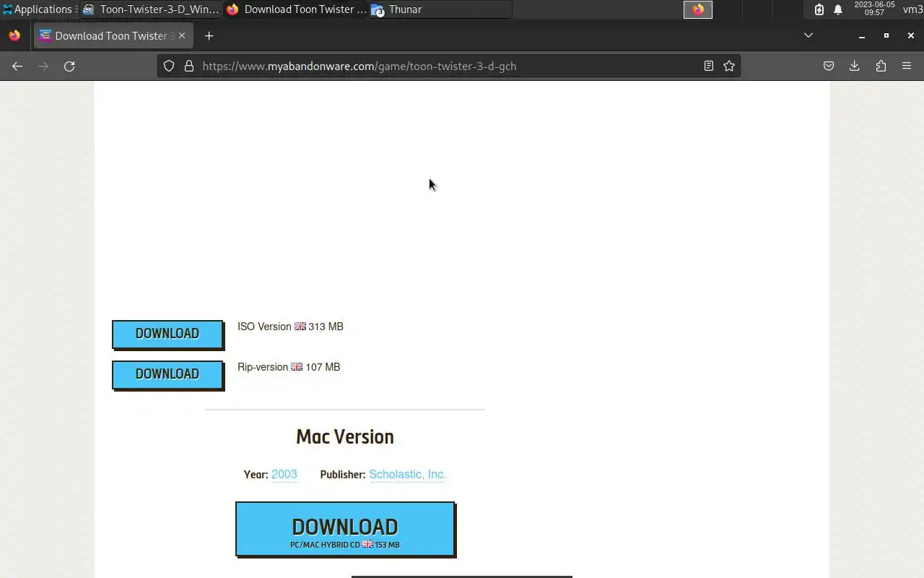
Task: Open a new browser tab
Action: point(209,35)
